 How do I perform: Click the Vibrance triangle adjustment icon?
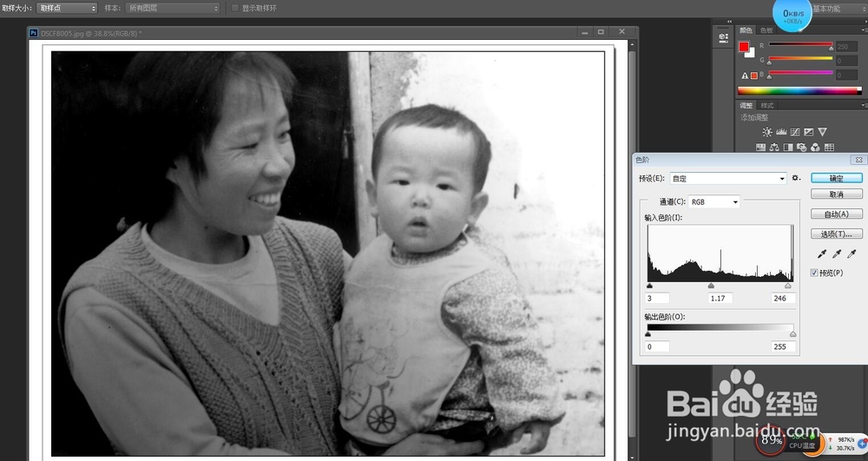823,132
